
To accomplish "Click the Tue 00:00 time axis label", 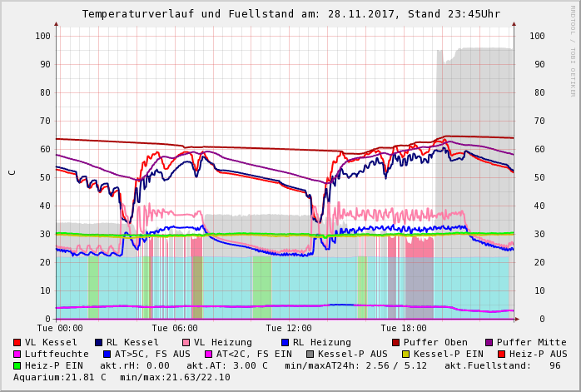I will pos(61,329).
